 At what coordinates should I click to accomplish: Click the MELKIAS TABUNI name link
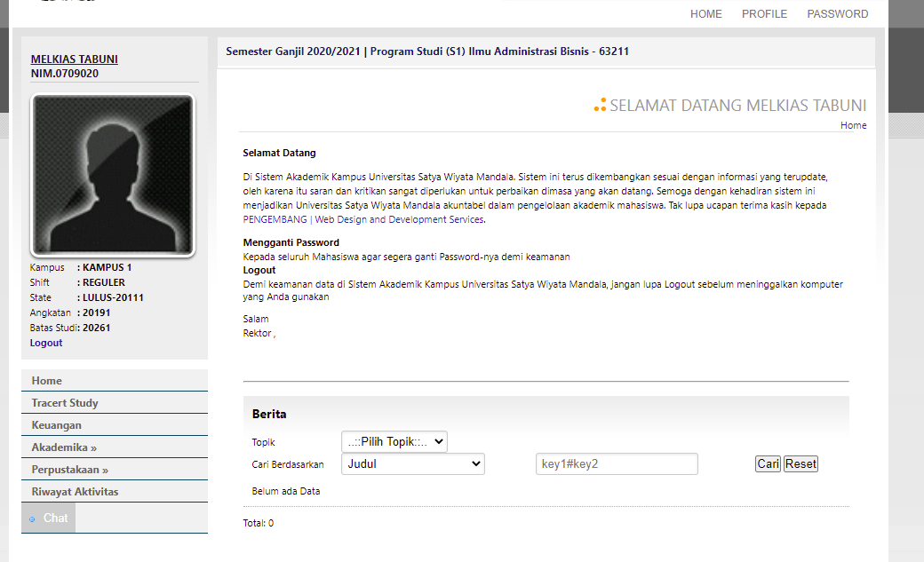tap(74, 59)
